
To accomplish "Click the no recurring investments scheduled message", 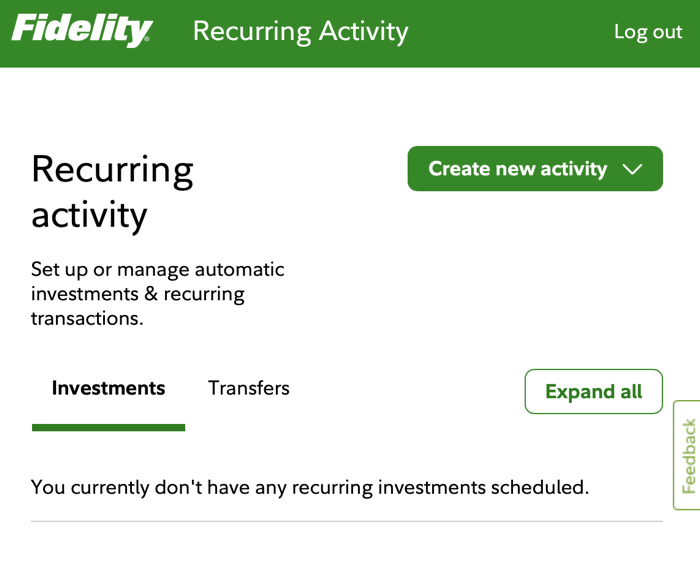I will click(x=310, y=487).
